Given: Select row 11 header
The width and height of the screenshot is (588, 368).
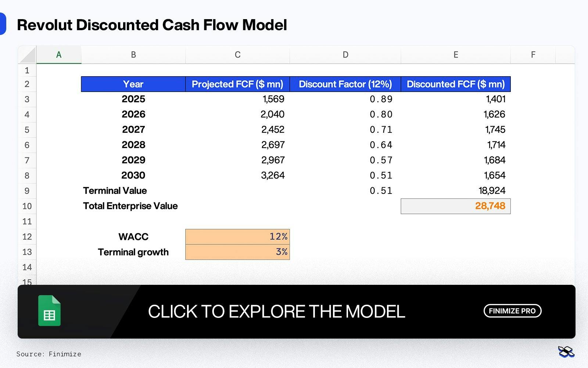Looking at the screenshot, I should [x=27, y=222].
